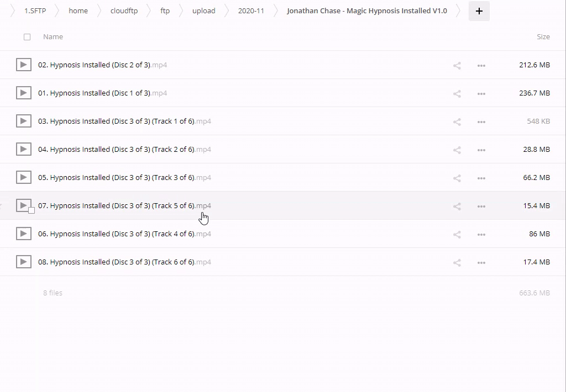Open more options for Track 4 of 6 file

point(481,234)
